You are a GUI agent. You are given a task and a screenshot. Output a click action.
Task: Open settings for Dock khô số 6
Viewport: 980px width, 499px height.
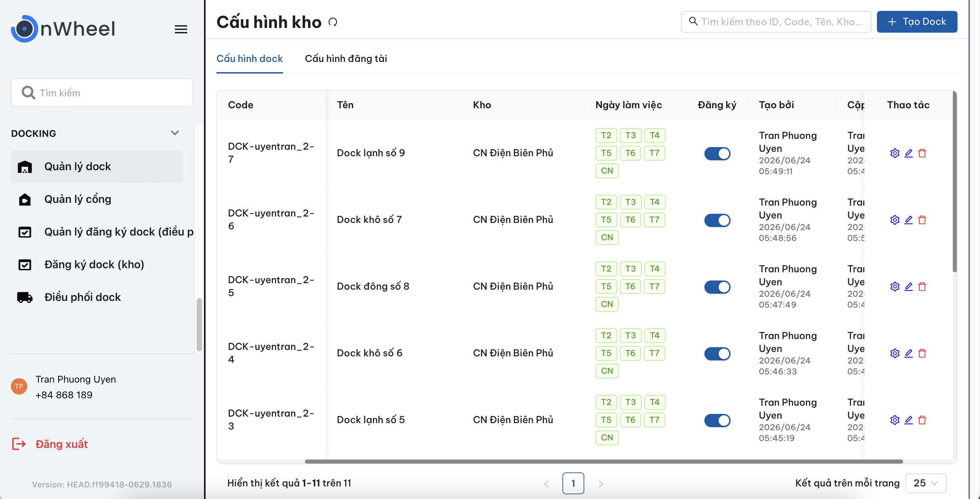pyautogui.click(x=894, y=353)
